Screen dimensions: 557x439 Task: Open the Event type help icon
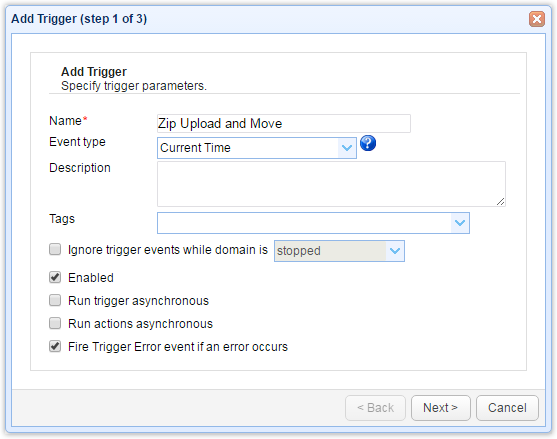click(368, 143)
